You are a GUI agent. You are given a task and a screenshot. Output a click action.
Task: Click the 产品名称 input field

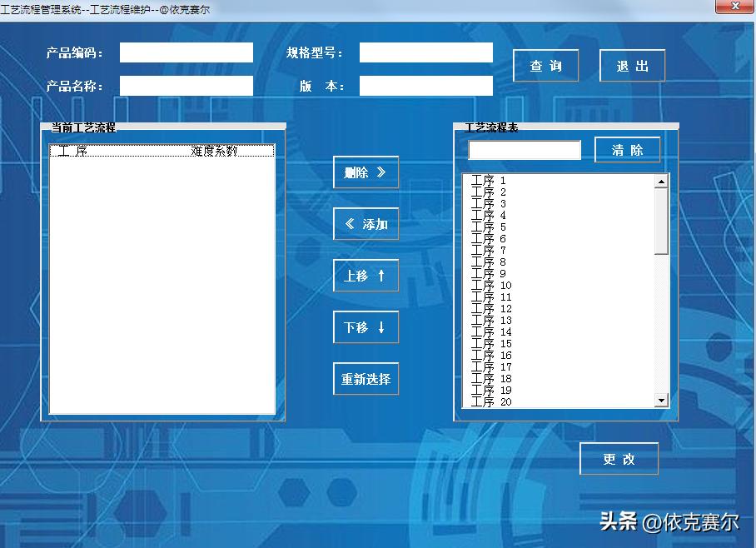coord(186,84)
